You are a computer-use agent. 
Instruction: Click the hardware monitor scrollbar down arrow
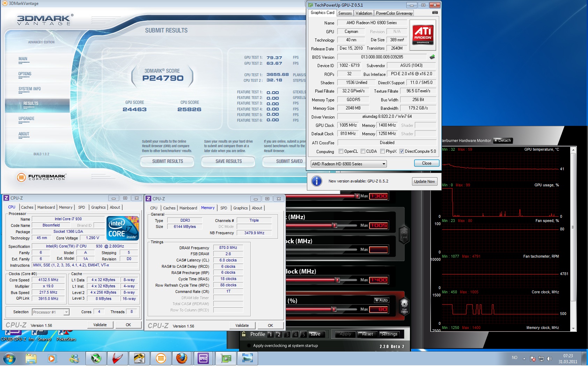point(573,329)
